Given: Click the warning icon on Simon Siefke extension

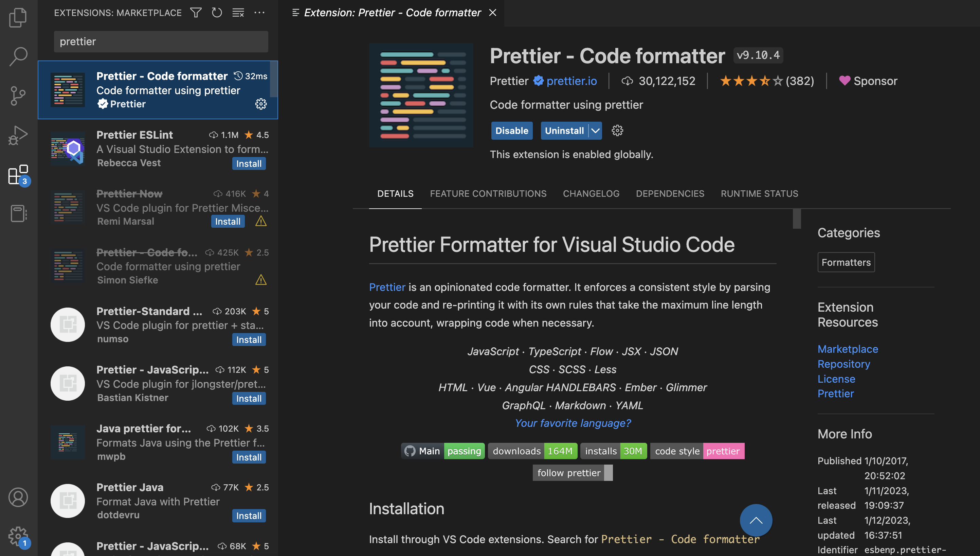Looking at the screenshot, I should click(x=261, y=280).
